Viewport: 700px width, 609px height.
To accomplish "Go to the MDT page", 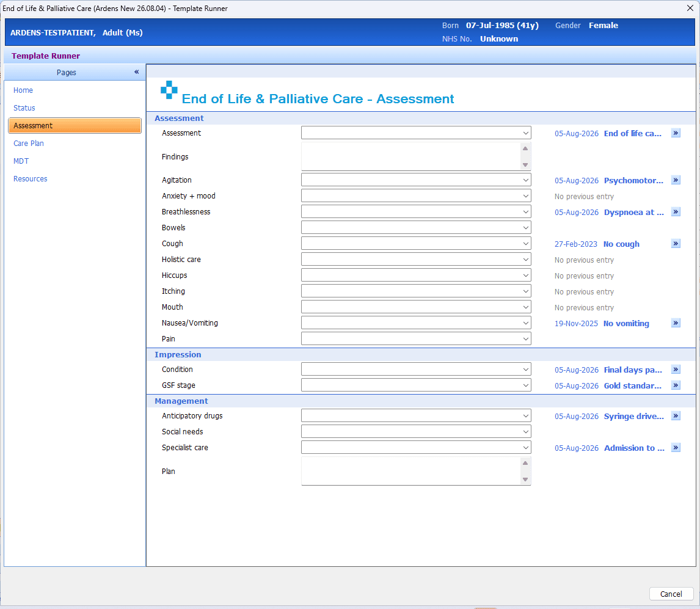I will [21, 161].
